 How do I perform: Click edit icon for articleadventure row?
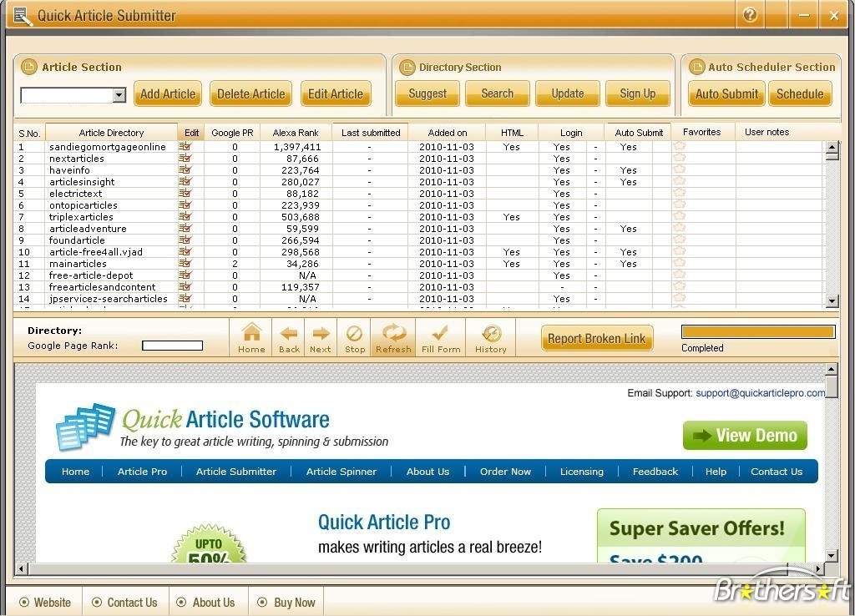click(185, 229)
